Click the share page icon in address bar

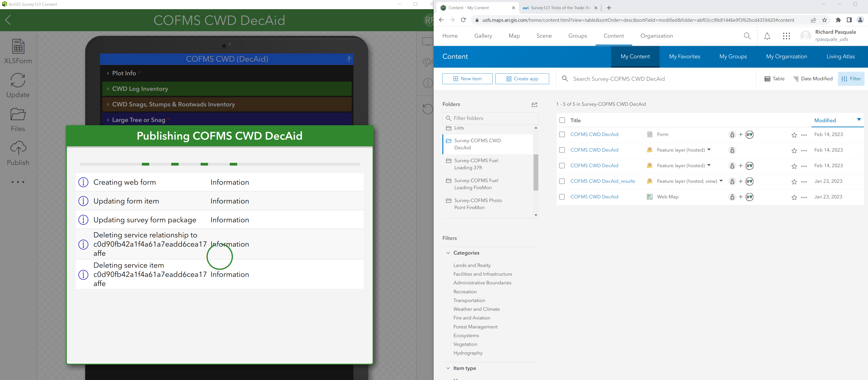click(x=813, y=20)
